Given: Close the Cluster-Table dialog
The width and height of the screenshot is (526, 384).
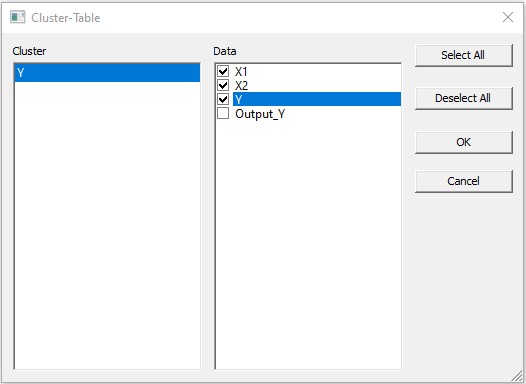Looking at the screenshot, I should (508, 17).
